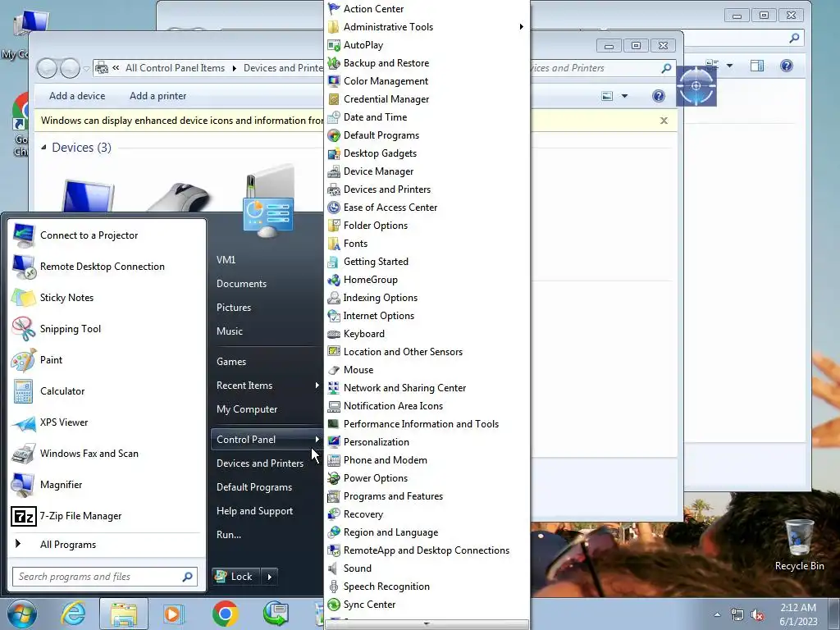The height and width of the screenshot is (630, 840).
Task: Open the VM1 user folder link
Action: pos(226,260)
